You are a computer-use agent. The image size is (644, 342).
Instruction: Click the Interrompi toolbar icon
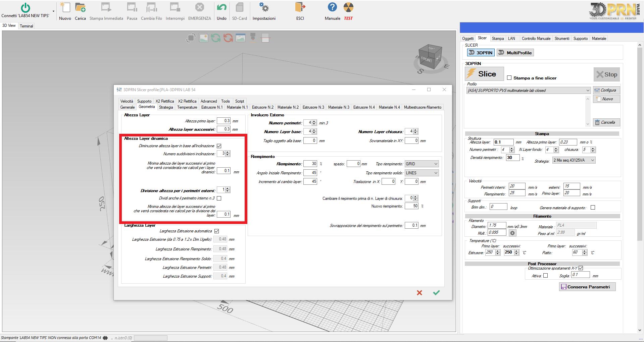[x=175, y=7]
